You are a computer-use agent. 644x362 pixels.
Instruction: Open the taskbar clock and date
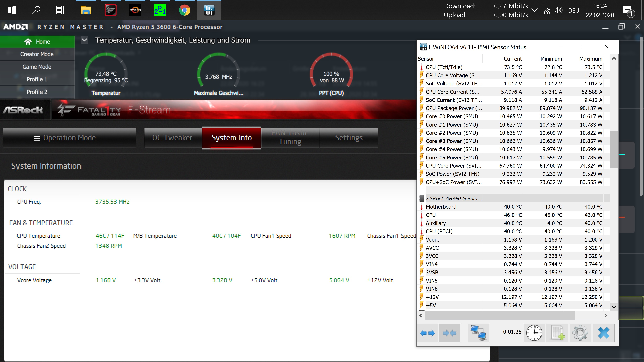[x=600, y=10]
